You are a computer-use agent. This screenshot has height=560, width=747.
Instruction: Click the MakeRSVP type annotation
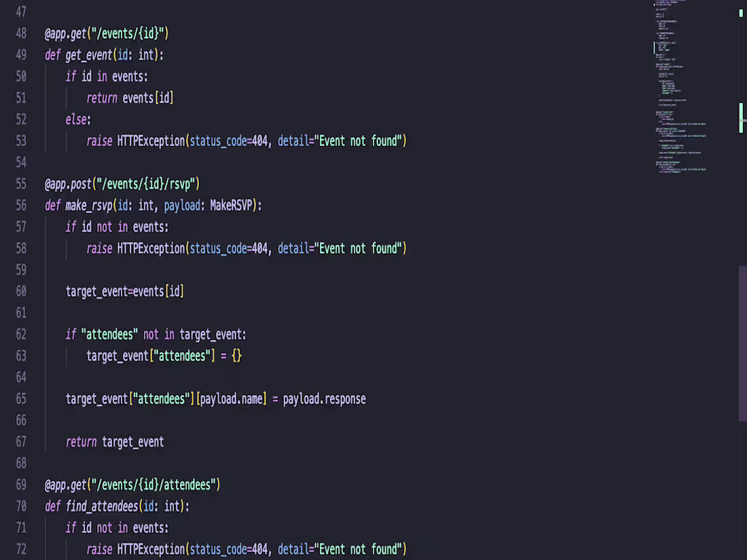coord(231,206)
